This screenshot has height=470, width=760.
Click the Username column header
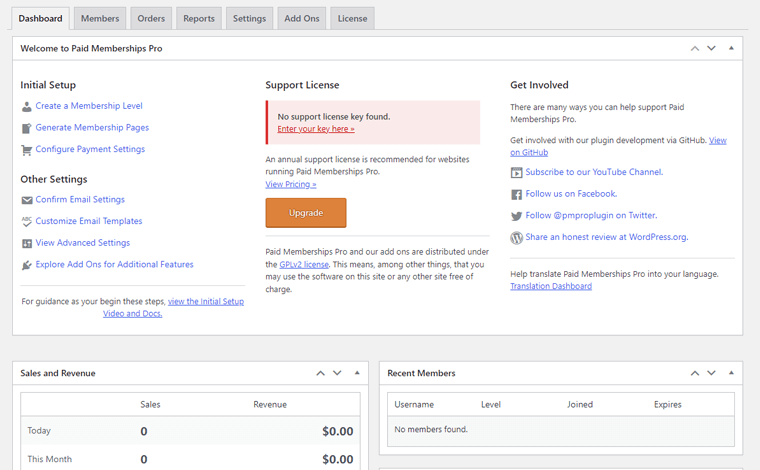point(414,405)
